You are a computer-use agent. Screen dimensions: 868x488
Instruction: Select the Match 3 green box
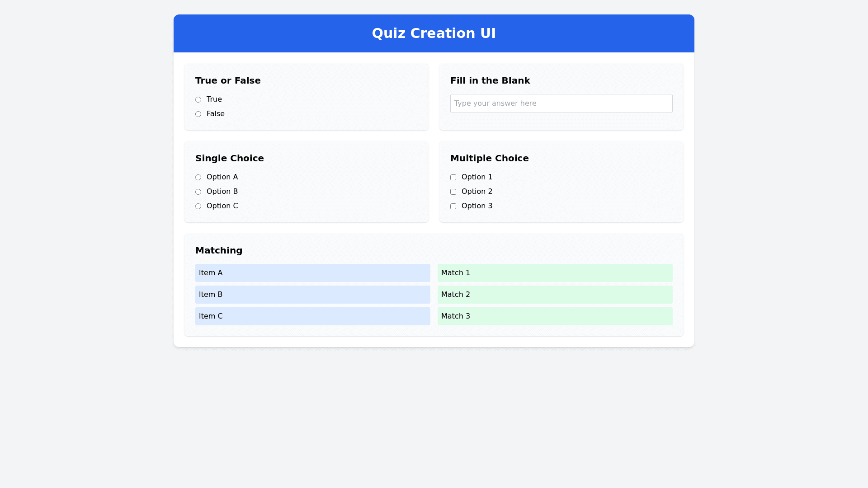(555, 316)
